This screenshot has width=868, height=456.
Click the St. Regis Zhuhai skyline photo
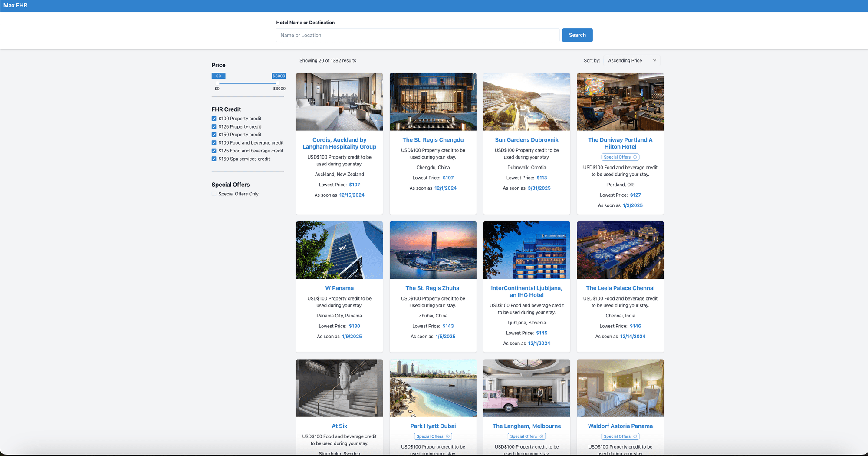(x=433, y=250)
